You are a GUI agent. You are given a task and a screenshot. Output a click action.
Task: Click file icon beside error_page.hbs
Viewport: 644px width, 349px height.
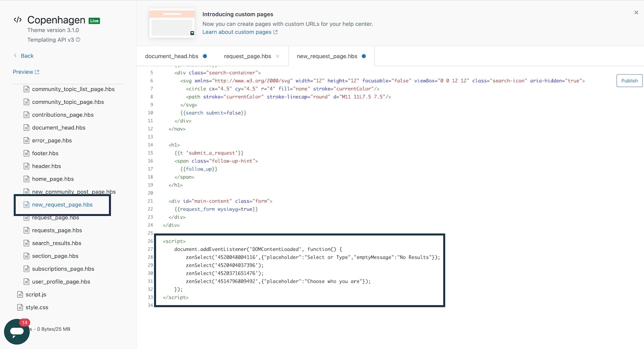[x=27, y=141]
